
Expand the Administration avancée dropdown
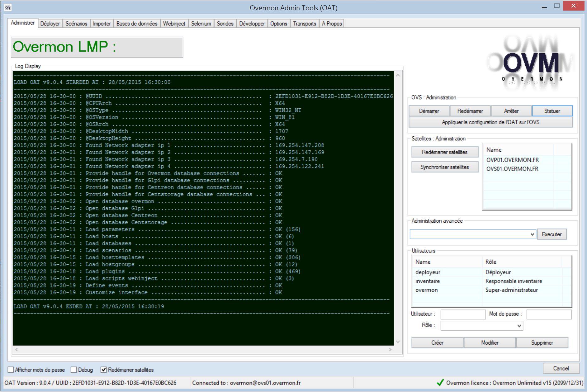coord(532,234)
